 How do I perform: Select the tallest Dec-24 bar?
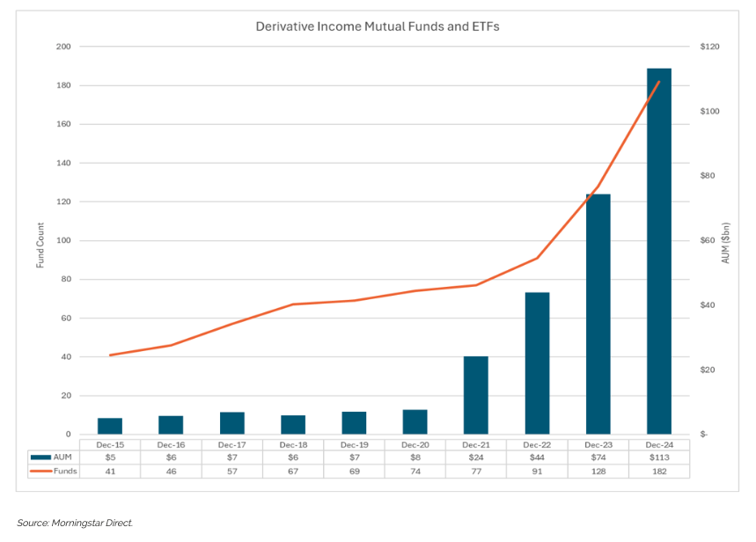(x=659, y=264)
